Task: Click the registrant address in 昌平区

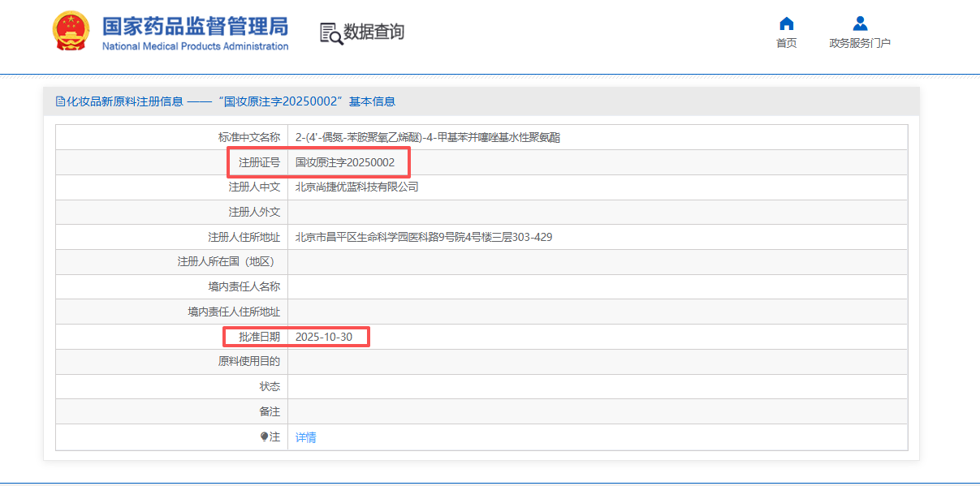Action: [x=424, y=237]
